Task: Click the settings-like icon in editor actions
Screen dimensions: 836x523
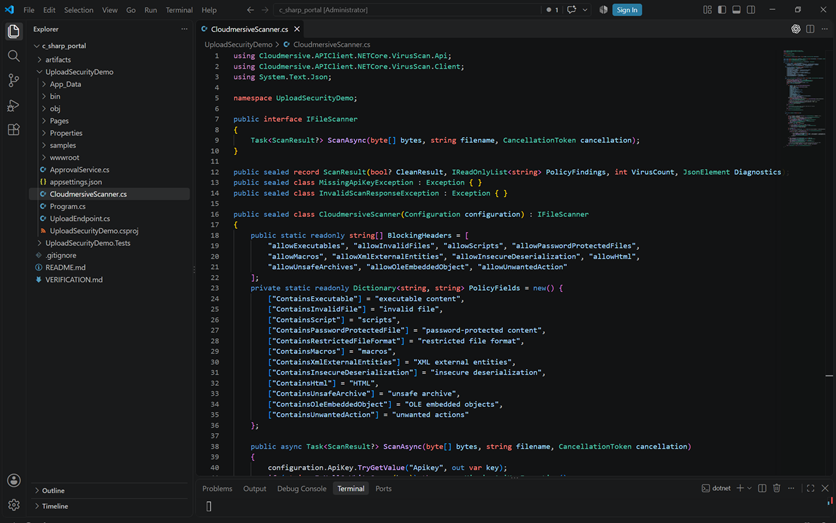Action: click(795, 29)
